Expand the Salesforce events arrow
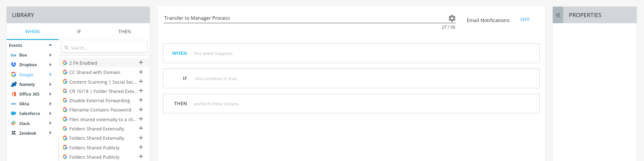The height and width of the screenshot is (161, 644). 50,113
